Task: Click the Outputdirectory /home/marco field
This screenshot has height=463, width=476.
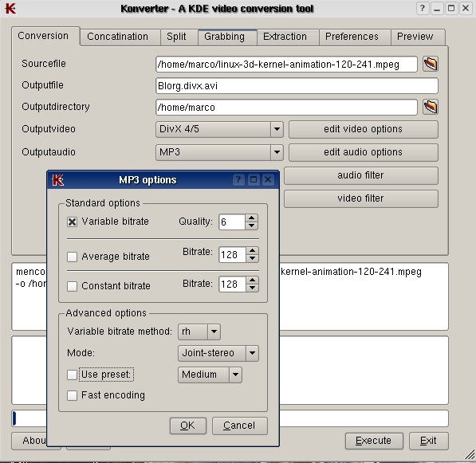Action: tap(286, 108)
